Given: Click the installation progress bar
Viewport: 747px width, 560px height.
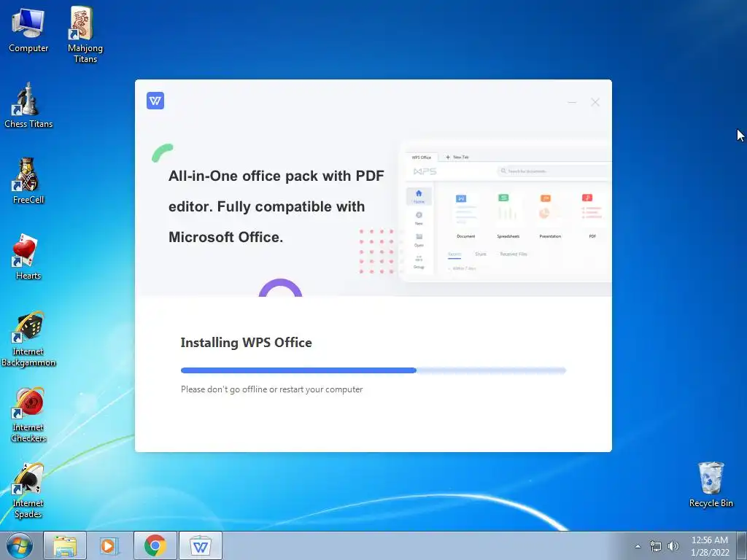Looking at the screenshot, I should 373,370.
